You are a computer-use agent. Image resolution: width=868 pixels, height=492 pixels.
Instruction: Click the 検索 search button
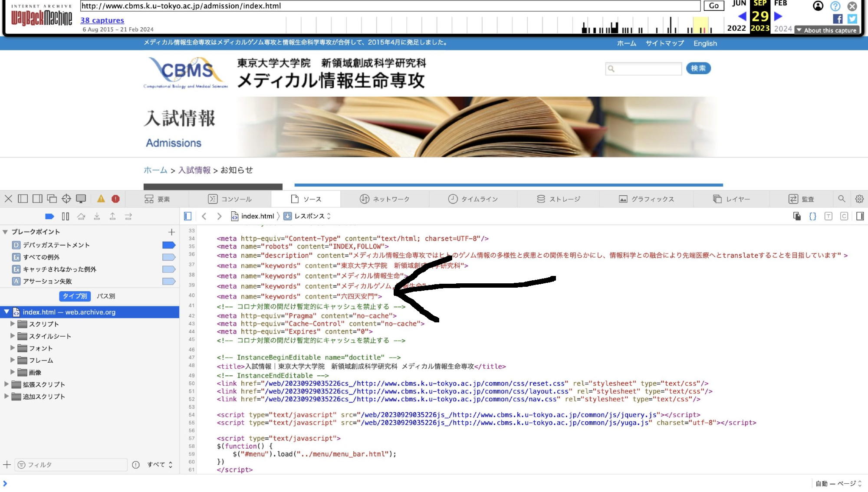[698, 68]
